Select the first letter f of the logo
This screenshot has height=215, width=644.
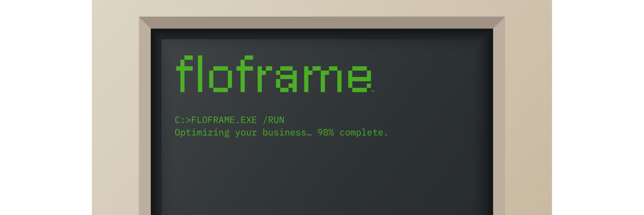point(185,74)
